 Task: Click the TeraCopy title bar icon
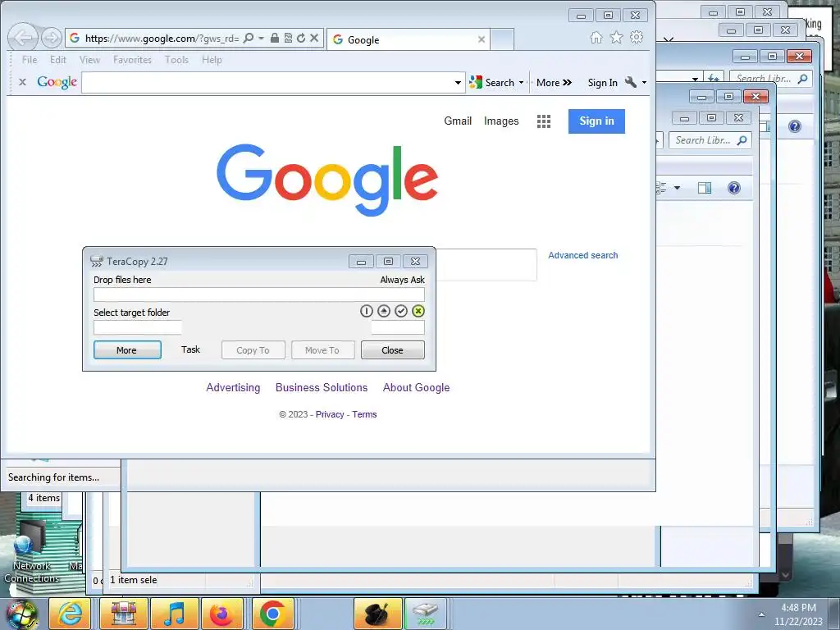[x=97, y=262]
